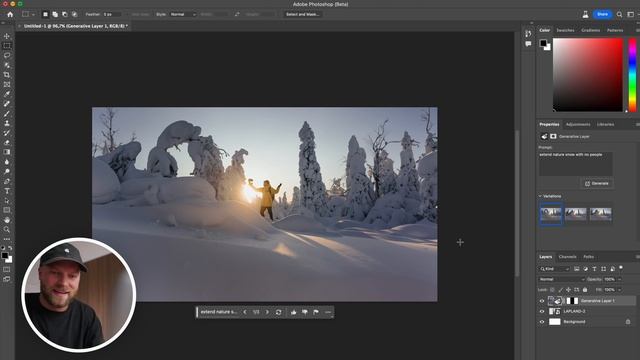Select the Eraser tool

pos(7,142)
